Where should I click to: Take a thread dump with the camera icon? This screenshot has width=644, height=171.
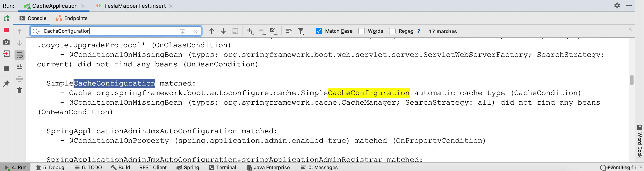[x=7, y=42]
